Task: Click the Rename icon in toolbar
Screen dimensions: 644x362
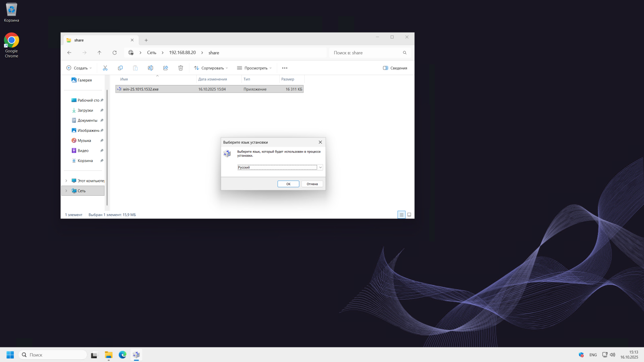Action: (150, 68)
